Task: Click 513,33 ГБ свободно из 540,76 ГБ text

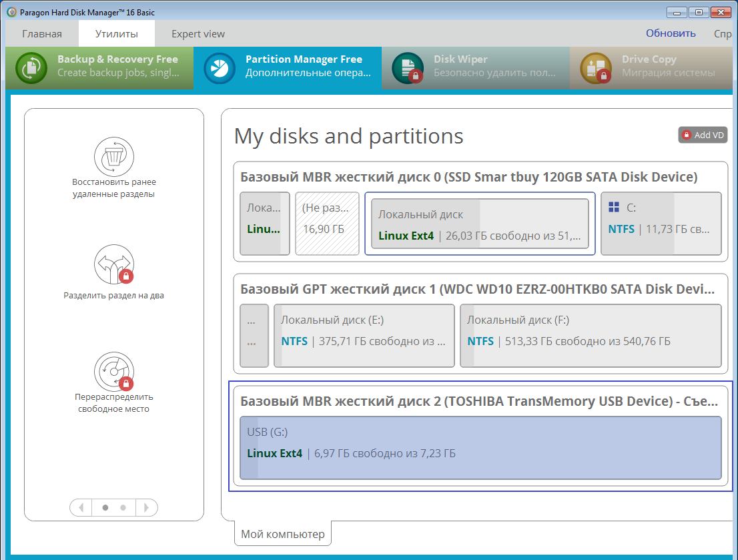Action: pyautogui.click(x=587, y=341)
